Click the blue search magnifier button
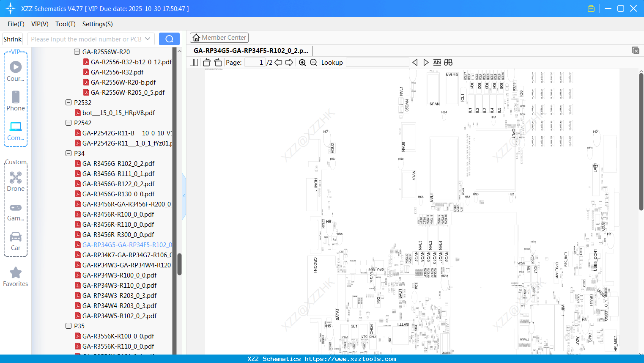 [169, 39]
